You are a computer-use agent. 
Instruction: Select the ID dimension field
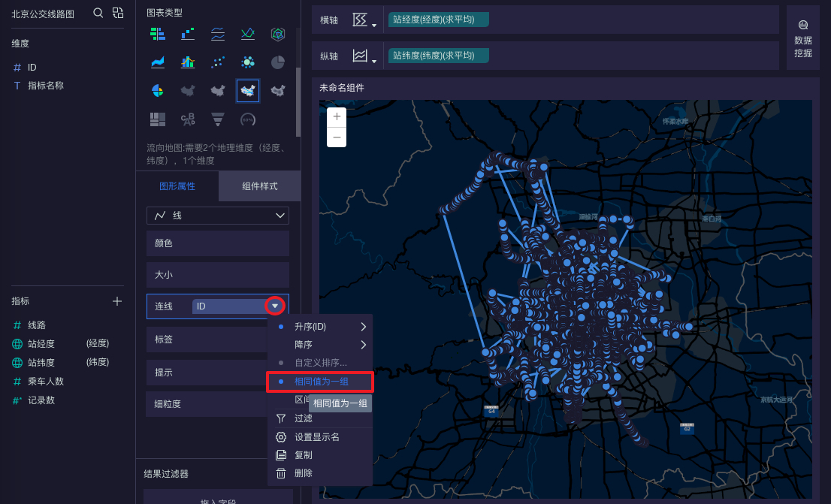[x=32, y=68]
